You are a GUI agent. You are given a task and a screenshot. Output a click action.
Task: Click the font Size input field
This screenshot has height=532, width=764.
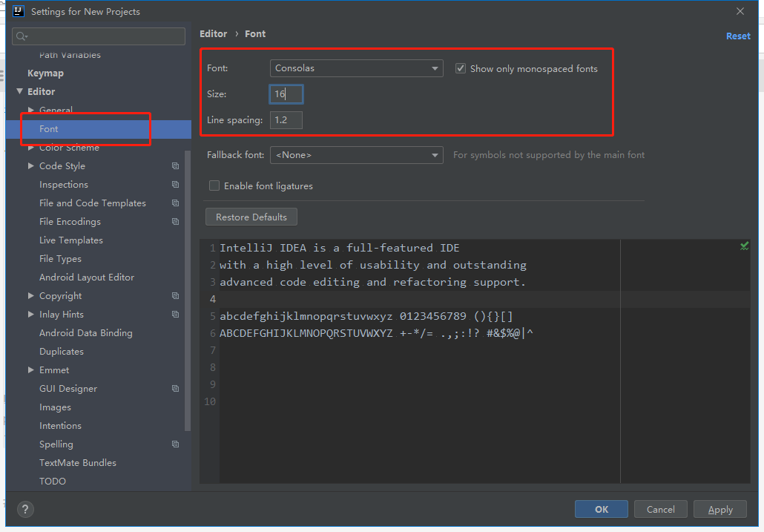(286, 94)
